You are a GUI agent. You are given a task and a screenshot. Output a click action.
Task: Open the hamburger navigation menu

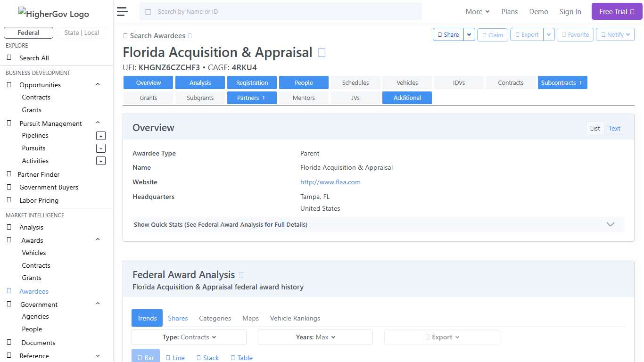coord(122,11)
